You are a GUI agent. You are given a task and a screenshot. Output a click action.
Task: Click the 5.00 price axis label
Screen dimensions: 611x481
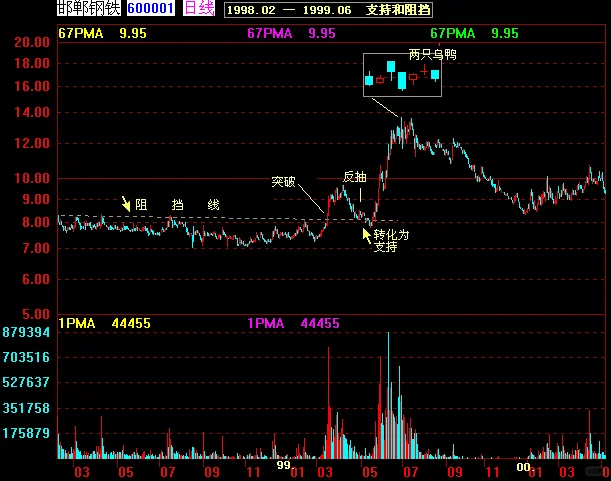[36, 314]
